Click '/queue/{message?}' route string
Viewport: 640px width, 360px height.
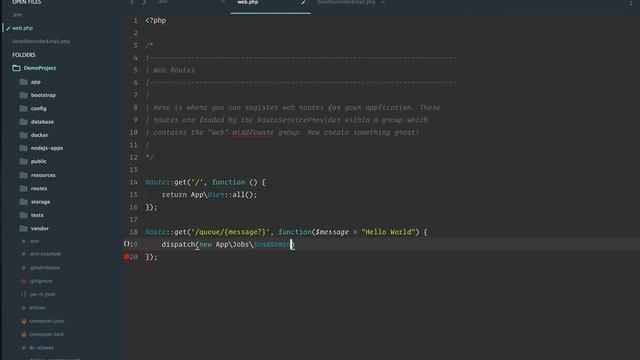click(x=230, y=232)
